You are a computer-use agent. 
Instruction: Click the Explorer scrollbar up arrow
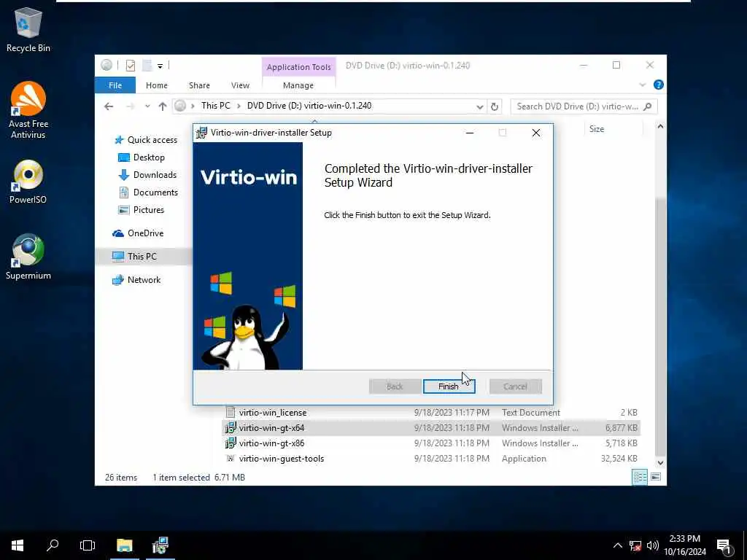[x=660, y=127]
